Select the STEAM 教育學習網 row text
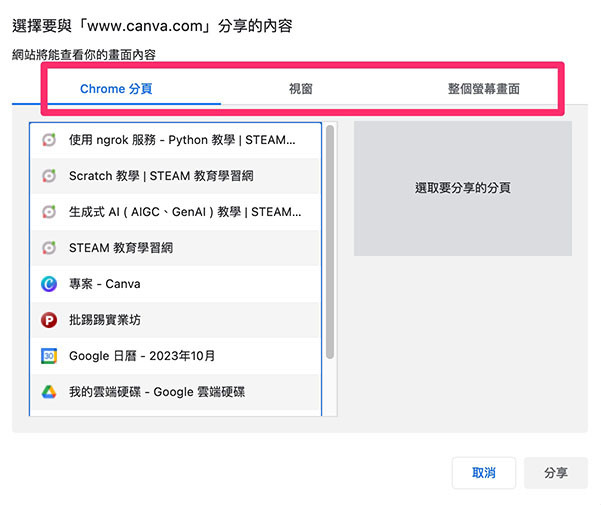Screen dimensions: 601x505 coord(121,248)
